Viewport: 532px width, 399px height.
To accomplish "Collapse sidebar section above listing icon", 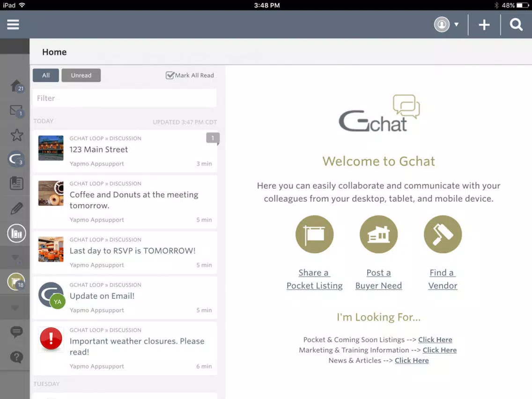I will [x=15, y=258].
